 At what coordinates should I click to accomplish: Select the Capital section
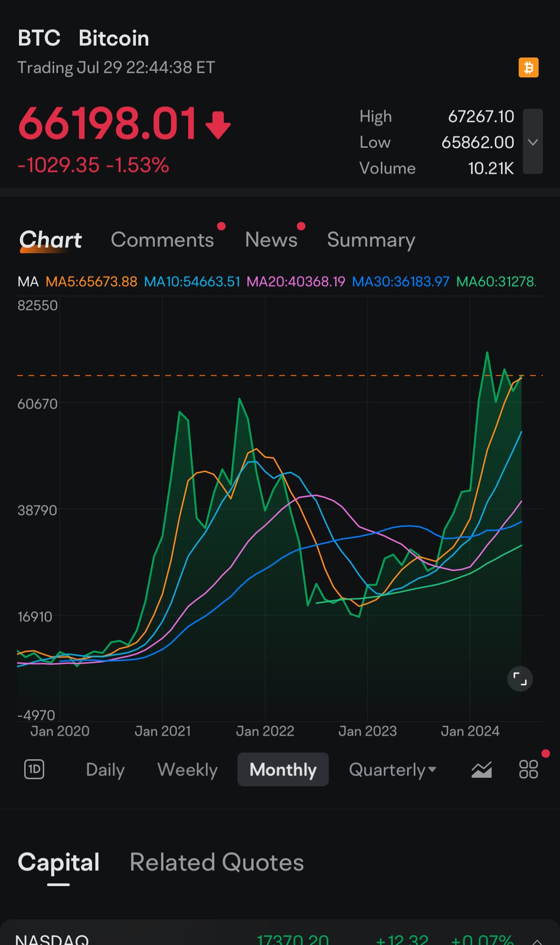point(58,862)
